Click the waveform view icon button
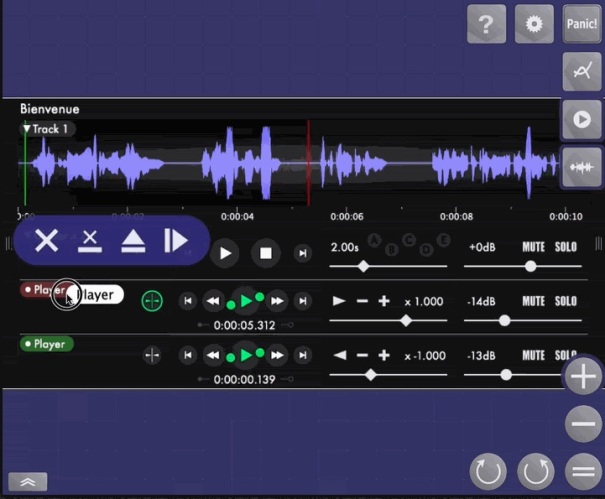605x499 pixels. (x=581, y=166)
